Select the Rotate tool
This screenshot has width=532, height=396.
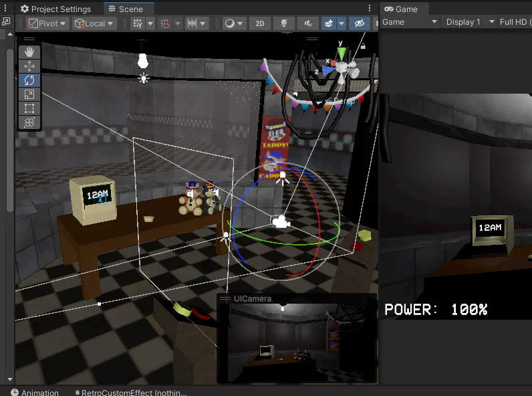(29, 80)
